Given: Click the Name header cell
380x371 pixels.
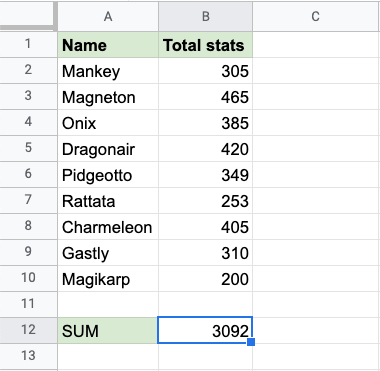Looking at the screenshot, I should (108, 45).
